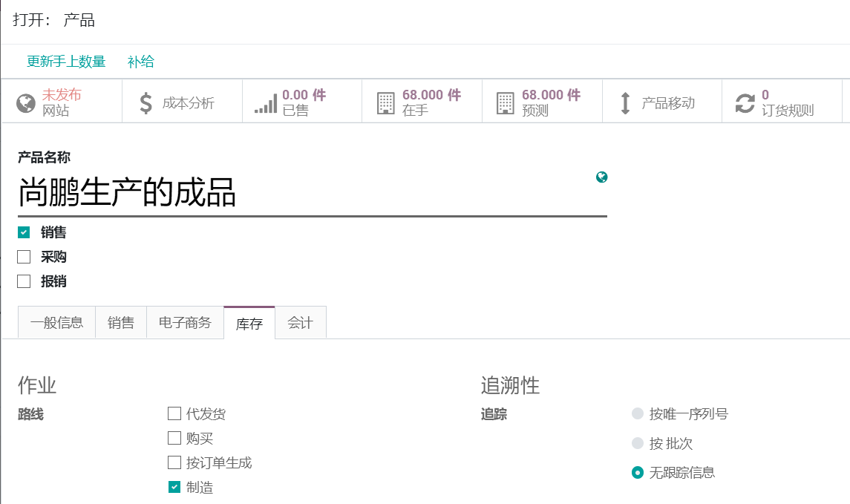Click the globe icon on 未发布 网站 button

[x=25, y=103]
